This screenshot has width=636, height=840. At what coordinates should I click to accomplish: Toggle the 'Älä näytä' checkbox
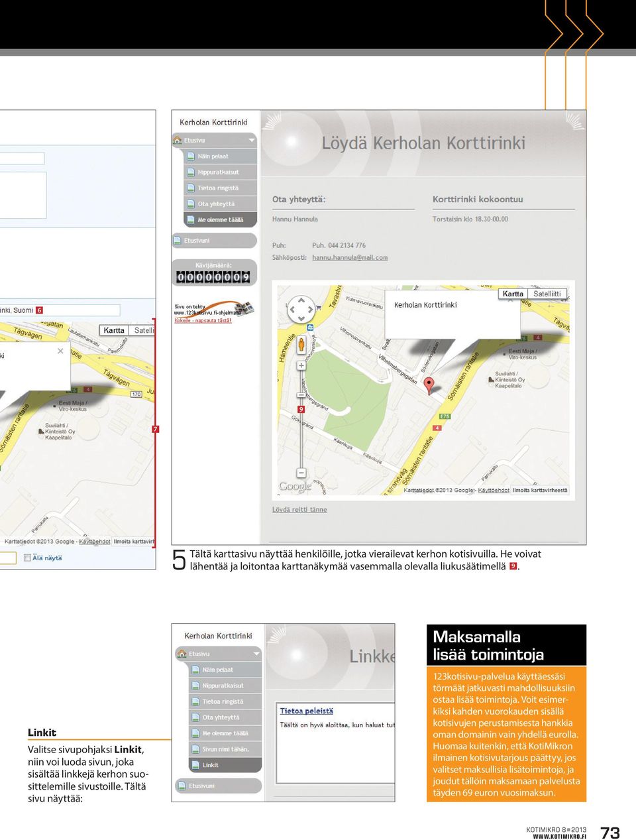pyautogui.click(x=27, y=558)
